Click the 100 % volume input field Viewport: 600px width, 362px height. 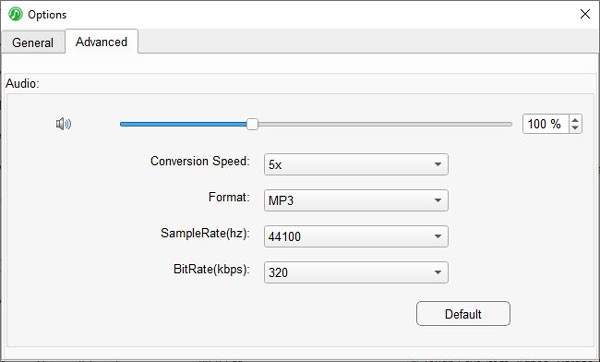coord(546,124)
